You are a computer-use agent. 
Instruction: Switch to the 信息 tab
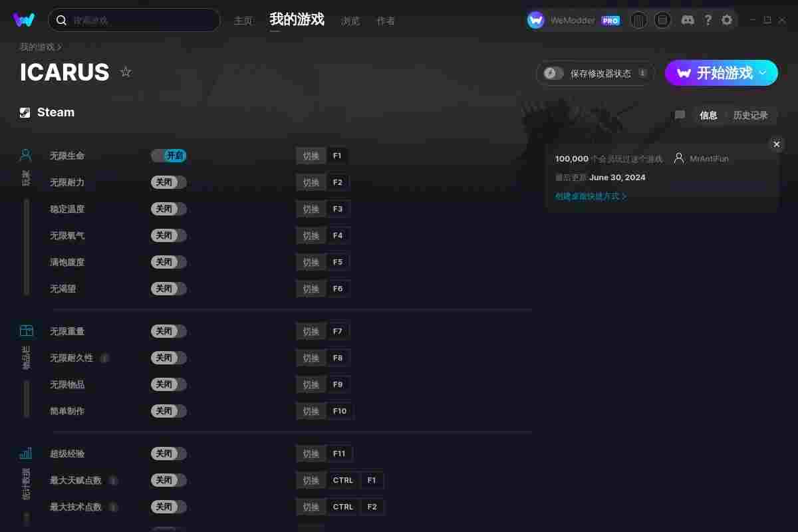coord(708,115)
